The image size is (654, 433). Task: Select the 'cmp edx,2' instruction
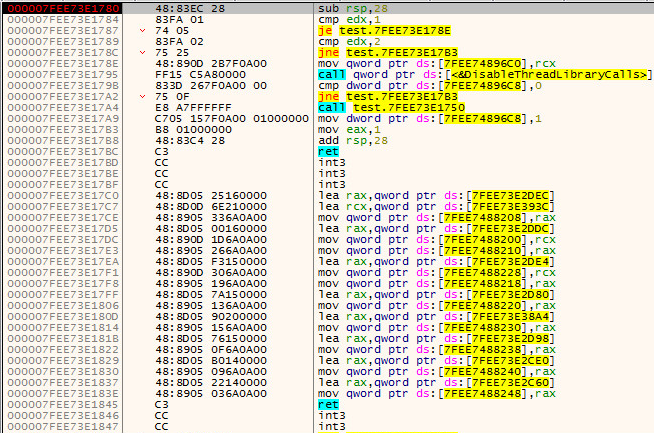point(350,42)
